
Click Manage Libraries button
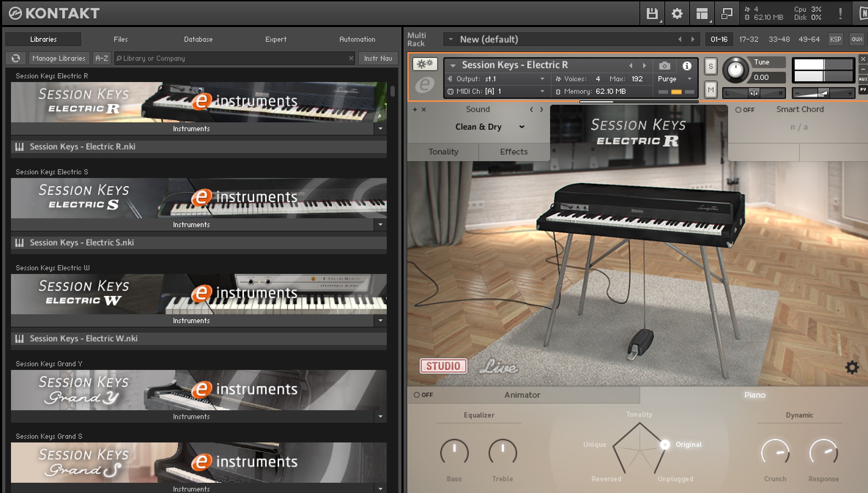pyautogui.click(x=59, y=58)
